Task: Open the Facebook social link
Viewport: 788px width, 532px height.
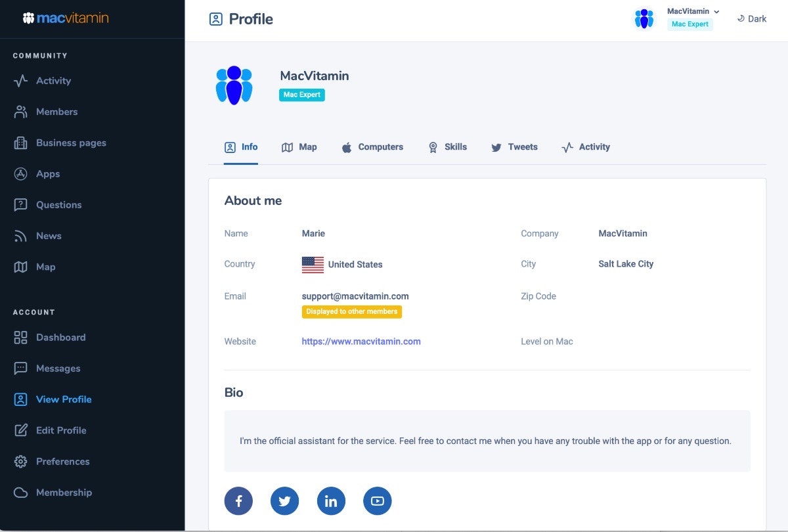Action: coord(238,501)
